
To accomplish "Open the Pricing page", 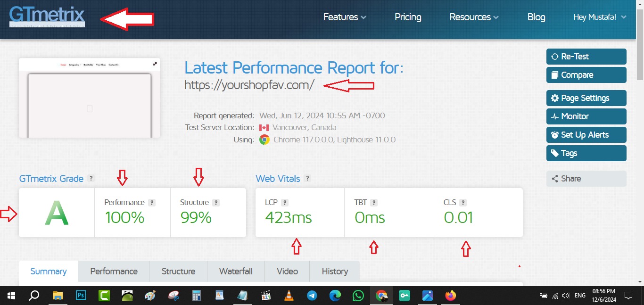I will (408, 17).
